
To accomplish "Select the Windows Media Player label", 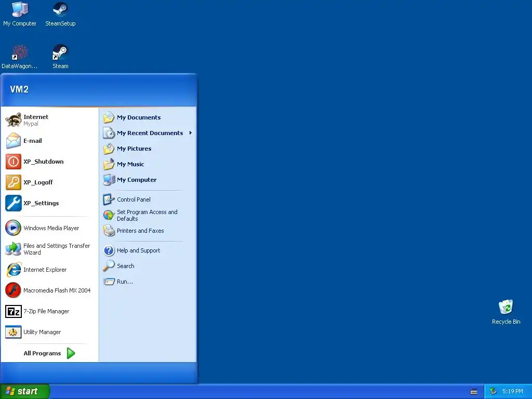I will [51, 228].
